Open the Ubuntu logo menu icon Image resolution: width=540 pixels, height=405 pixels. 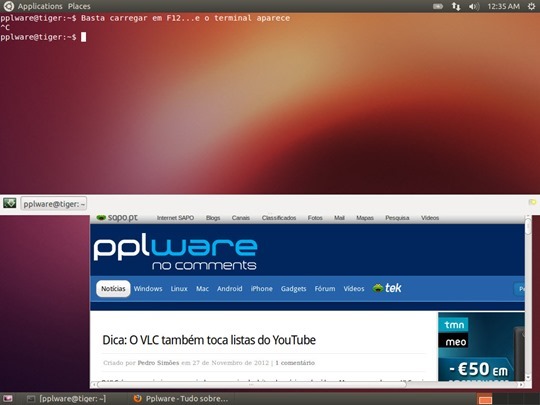point(8,6)
